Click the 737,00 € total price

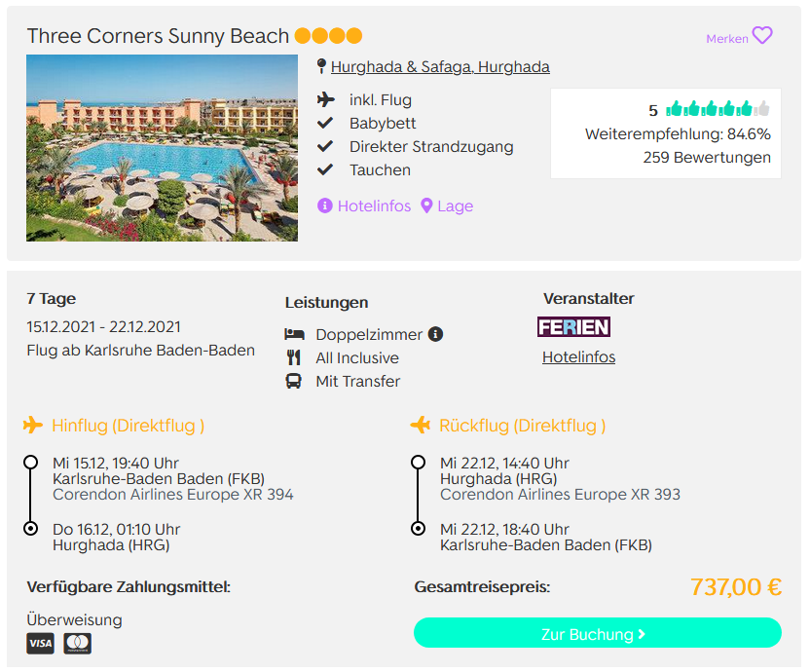pyautogui.click(x=735, y=587)
